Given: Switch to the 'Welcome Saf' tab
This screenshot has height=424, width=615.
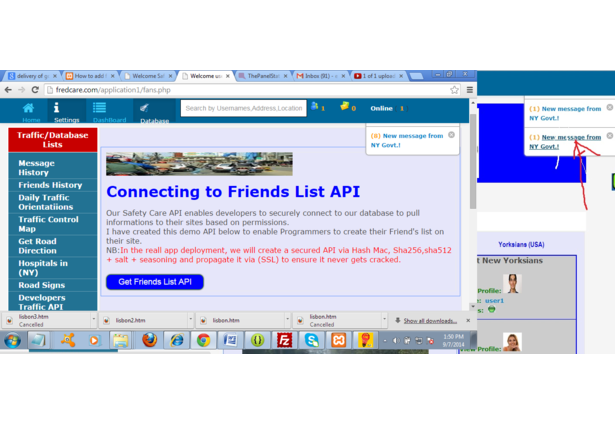Looking at the screenshot, I should point(147,76).
